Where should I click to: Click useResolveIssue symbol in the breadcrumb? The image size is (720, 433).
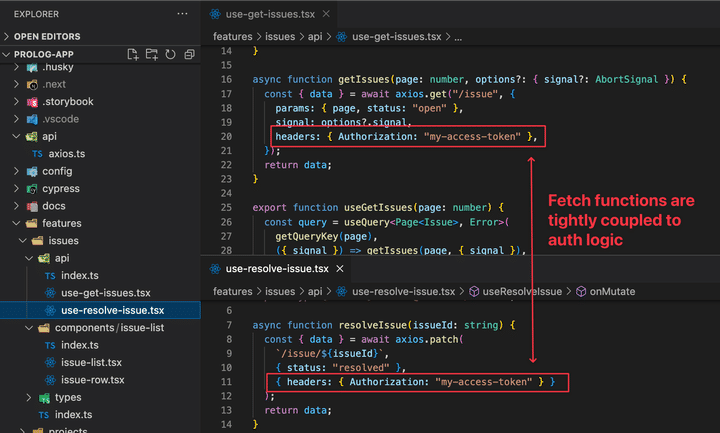click(x=524, y=291)
